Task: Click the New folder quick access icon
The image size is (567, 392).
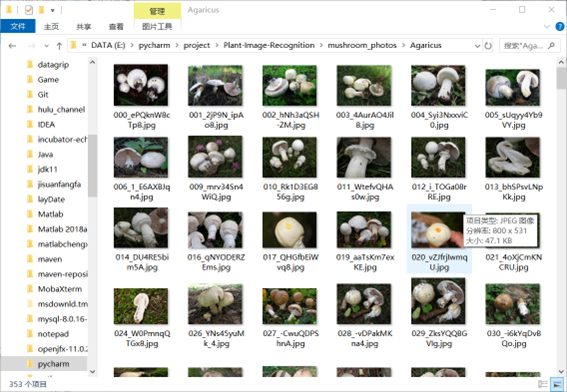Action: pos(41,10)
